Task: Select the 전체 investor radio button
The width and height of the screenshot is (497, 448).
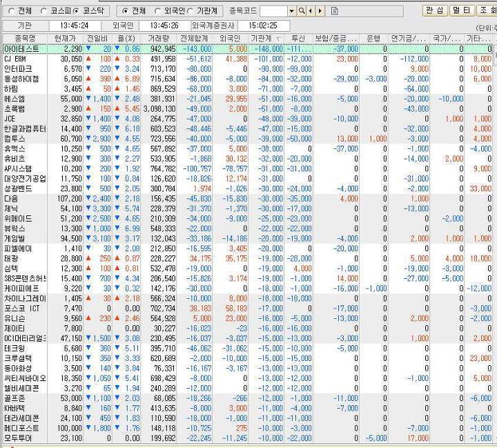Action: pyautogui.click(x=125, y=11)
